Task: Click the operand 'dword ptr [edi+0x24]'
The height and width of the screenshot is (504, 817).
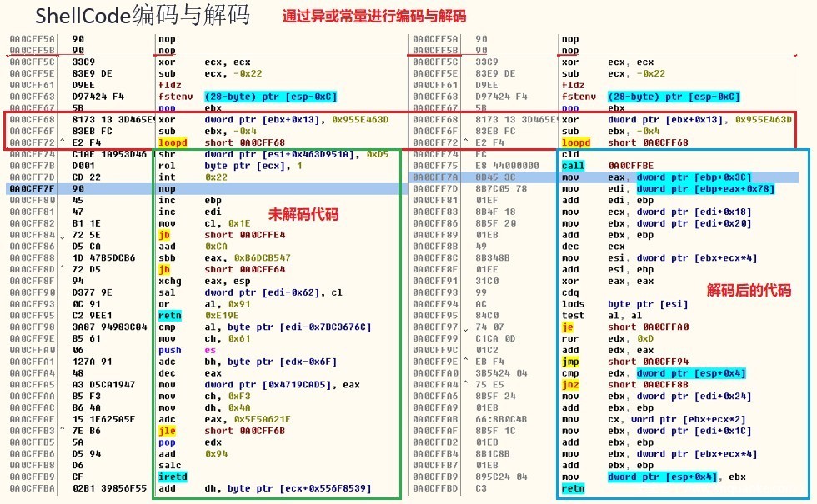Action: coord(694,396)
